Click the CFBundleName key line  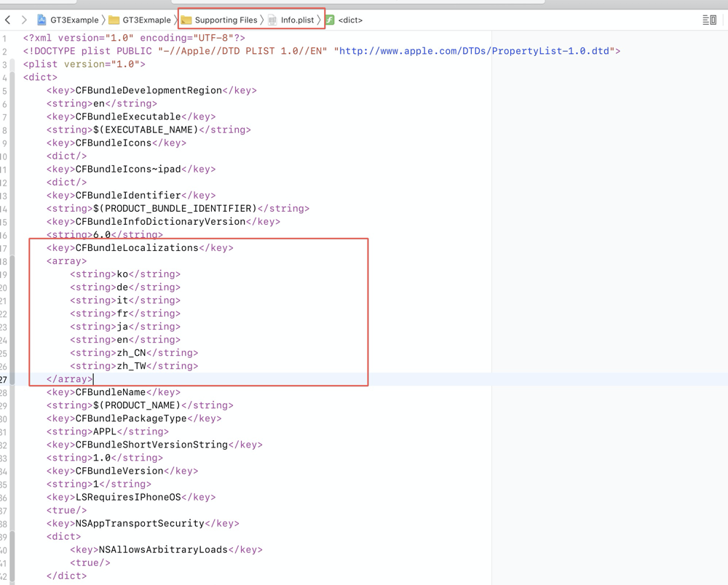(109, 392)
